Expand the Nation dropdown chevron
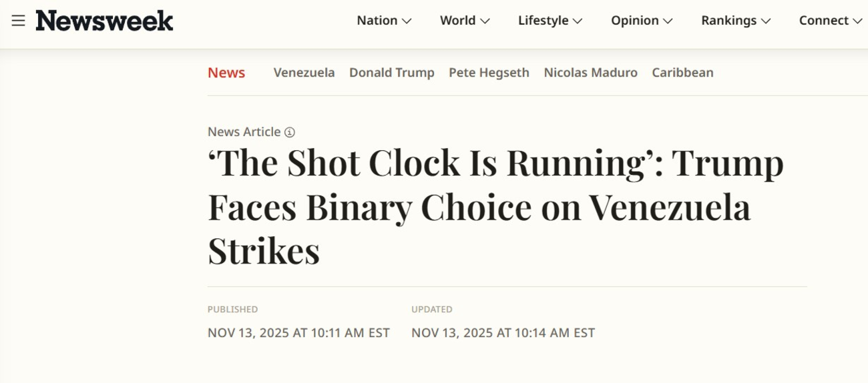868x383 pixels. 407,21
